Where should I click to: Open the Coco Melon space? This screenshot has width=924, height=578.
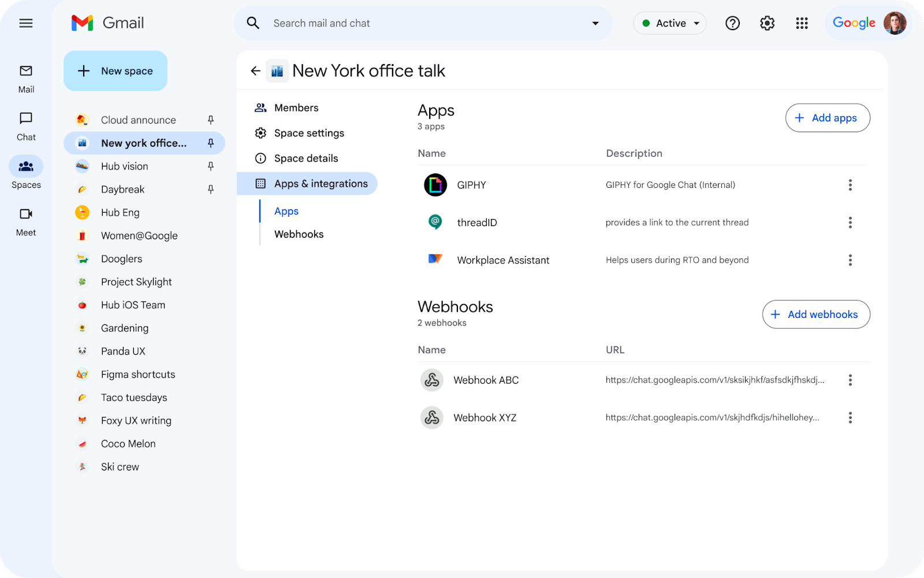(x=144, y=443)
